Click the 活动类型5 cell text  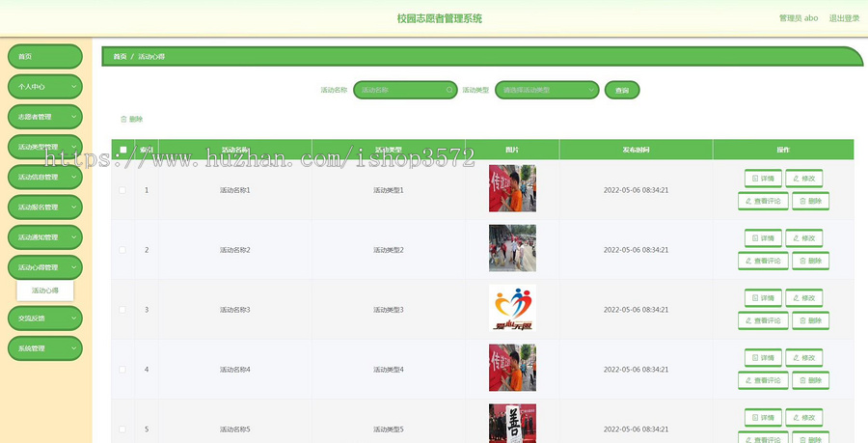click(x=388, y=429)
